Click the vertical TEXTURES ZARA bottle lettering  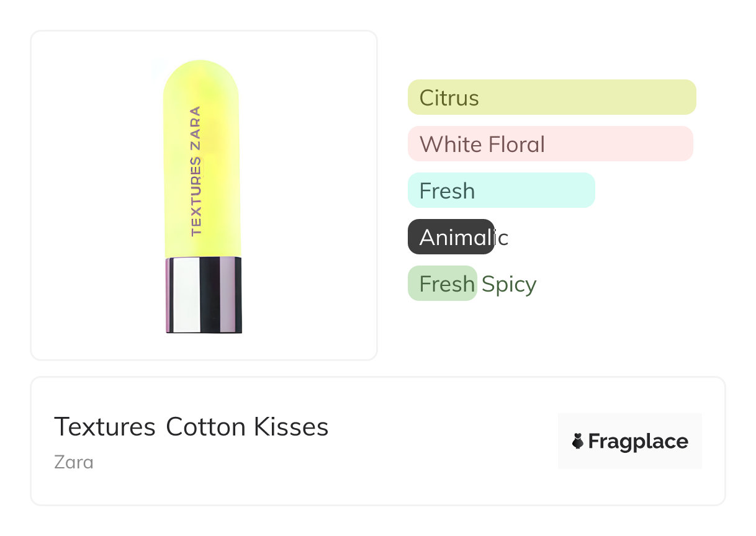[x=196, y=172]
